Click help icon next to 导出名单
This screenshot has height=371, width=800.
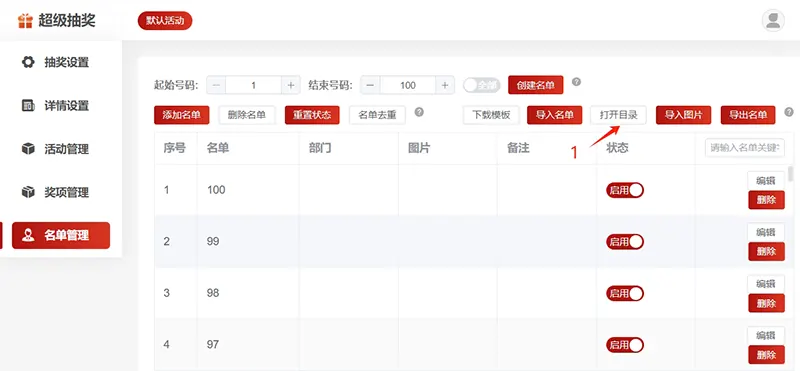789,112
